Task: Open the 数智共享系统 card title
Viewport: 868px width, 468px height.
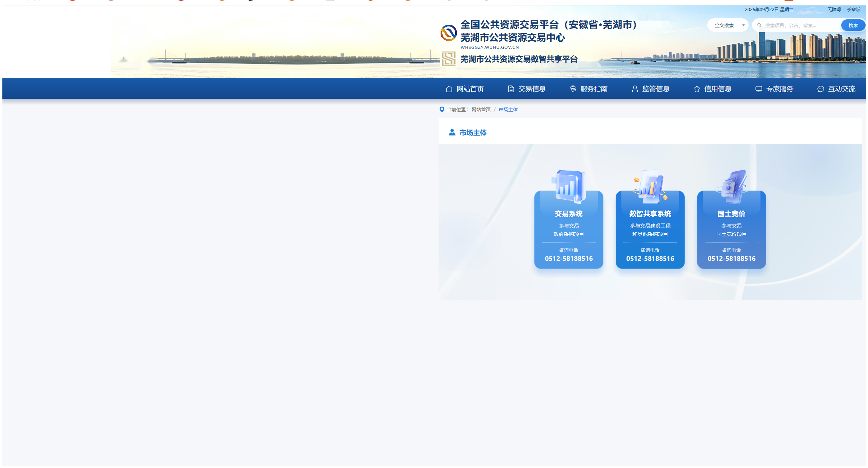Action: click(x=650, y=214)
